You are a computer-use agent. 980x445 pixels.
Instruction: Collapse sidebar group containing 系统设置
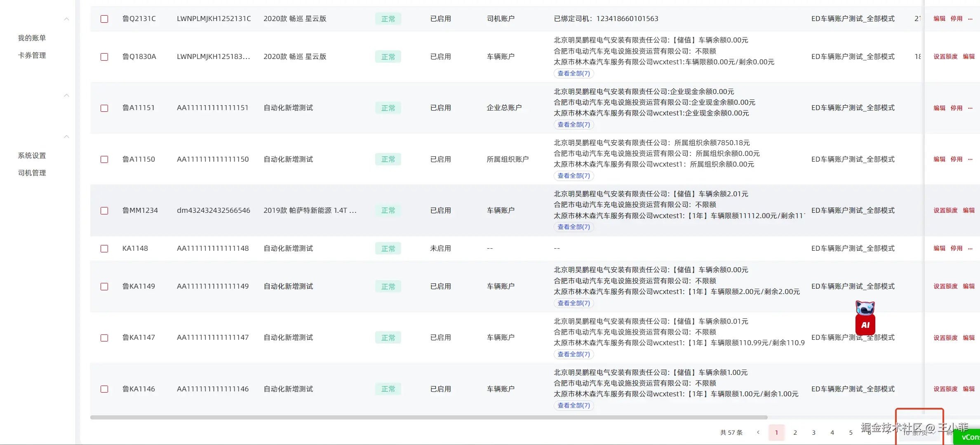pos(66,137)
